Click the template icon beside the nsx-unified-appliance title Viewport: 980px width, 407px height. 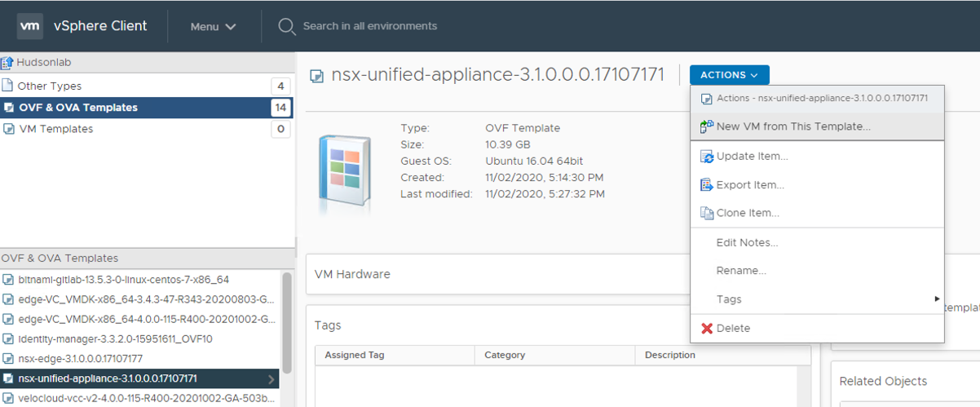coord(317,76)
